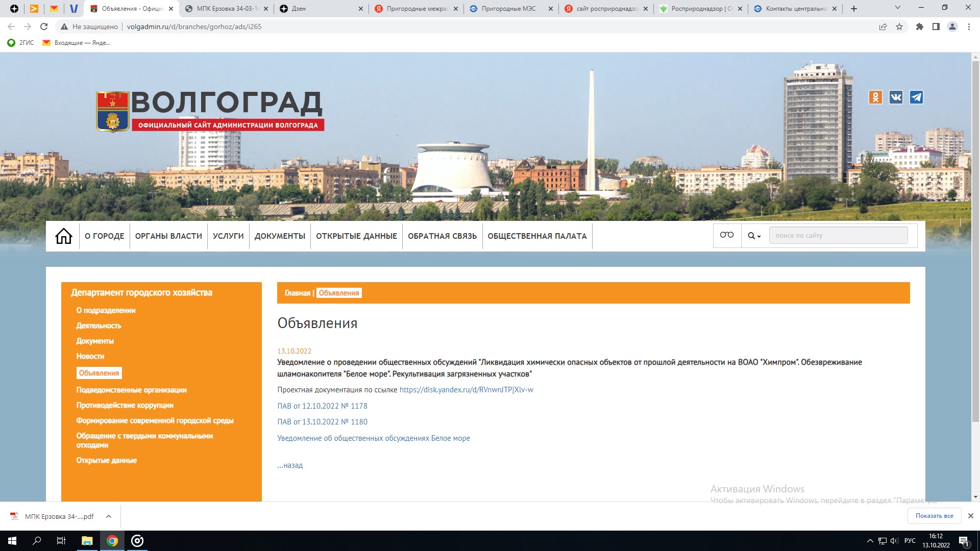Open Противодействие коррупции sidebar item

pyautogui.click(x=125, y=405)
